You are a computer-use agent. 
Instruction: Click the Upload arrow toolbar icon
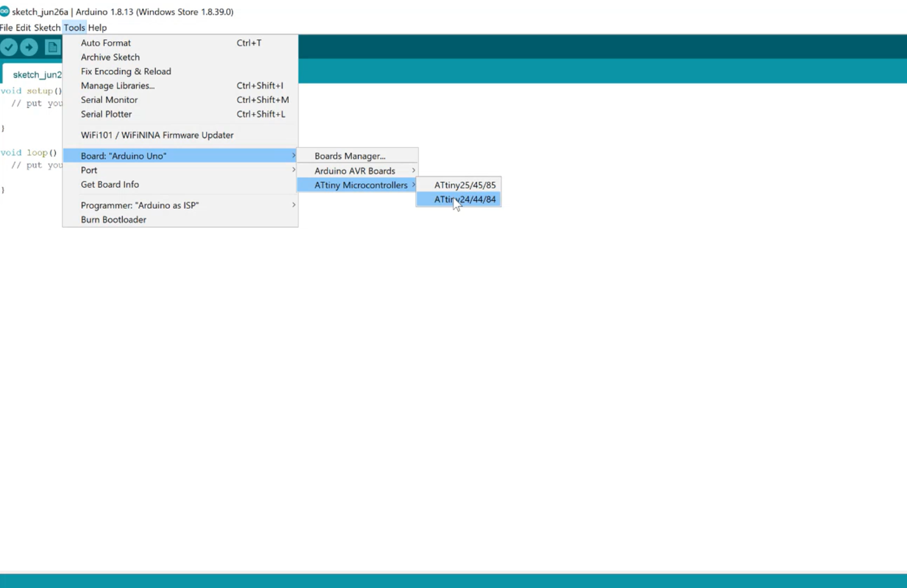click(x=29, y=47)
